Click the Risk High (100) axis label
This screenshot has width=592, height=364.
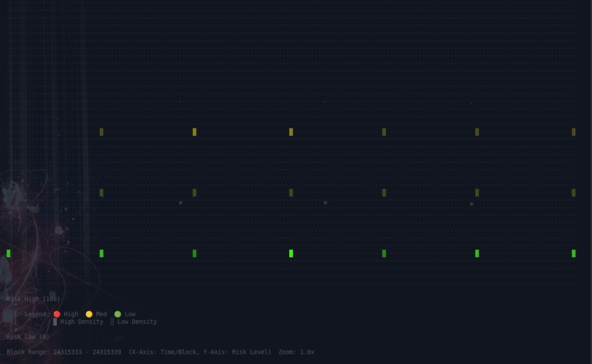(34, 299)
